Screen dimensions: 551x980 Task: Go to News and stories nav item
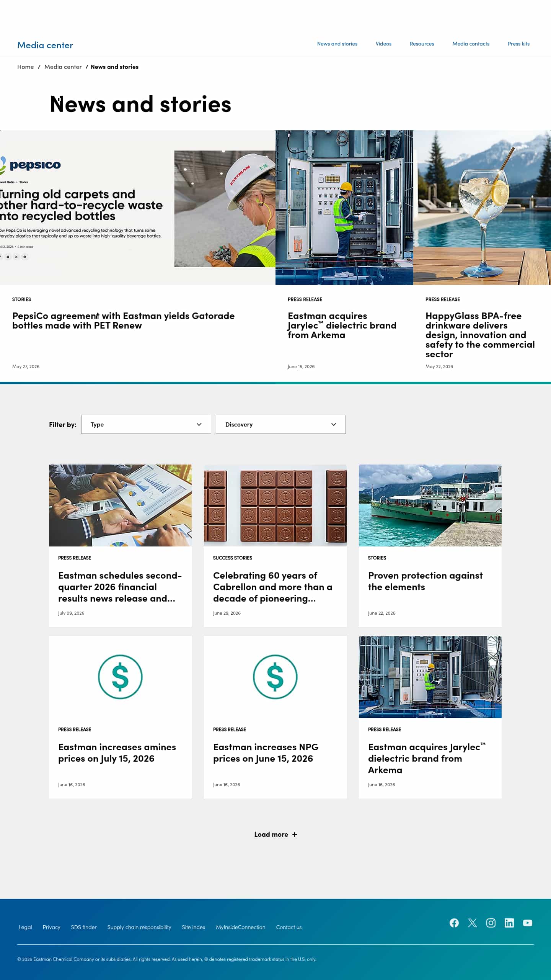coord(337,44)
